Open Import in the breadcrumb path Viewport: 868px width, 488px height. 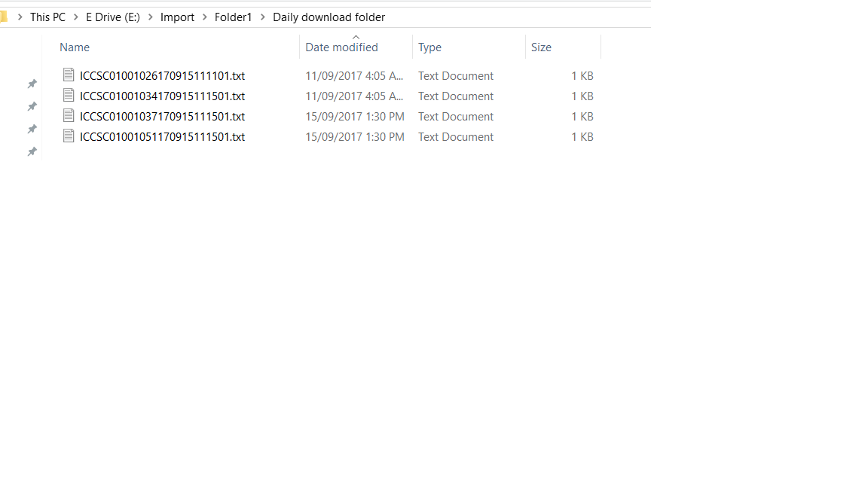pyautogui.click(x=177, y=17)
